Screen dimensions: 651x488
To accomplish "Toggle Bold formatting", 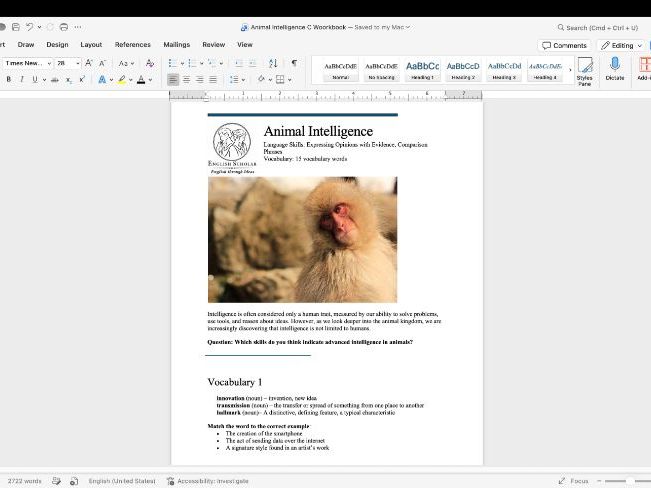I will click(x=8, y=79).
